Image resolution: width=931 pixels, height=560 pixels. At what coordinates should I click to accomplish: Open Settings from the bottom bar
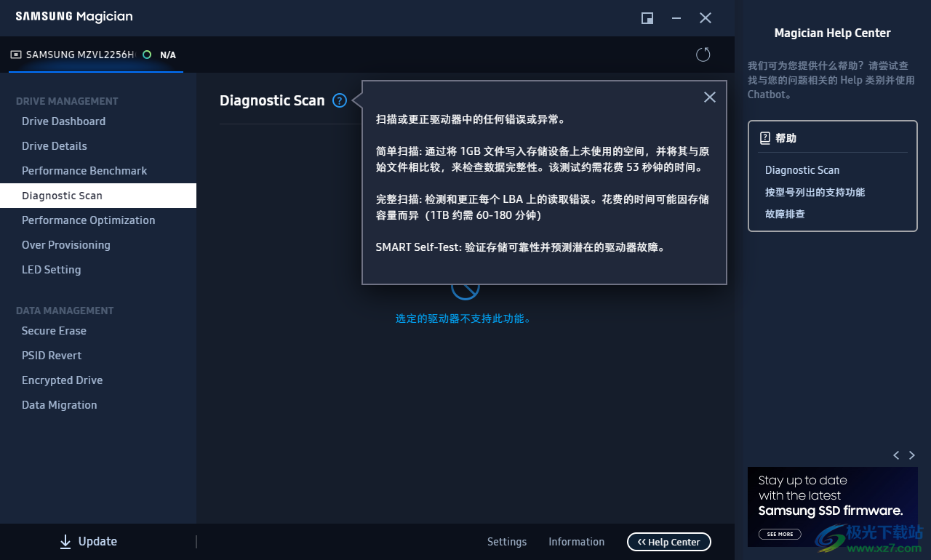coord(507,541)
